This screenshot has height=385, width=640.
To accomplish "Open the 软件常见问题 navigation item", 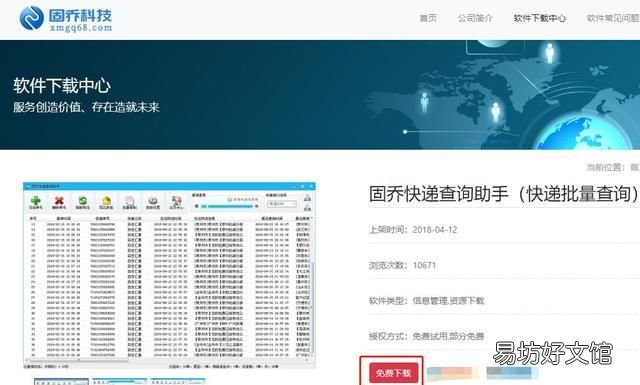I will click(613, 18).
